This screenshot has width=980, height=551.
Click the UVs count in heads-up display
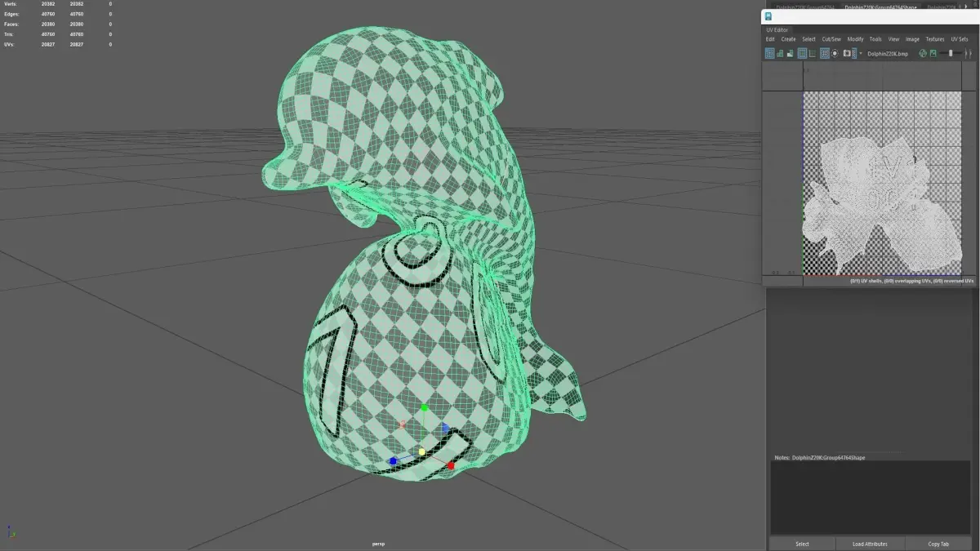pos(49,44)
